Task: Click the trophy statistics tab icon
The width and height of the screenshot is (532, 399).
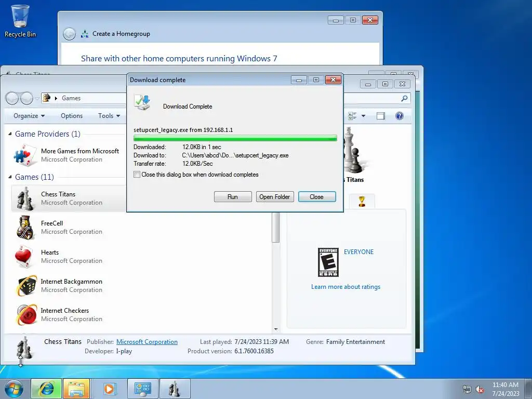Action: tap(362, 201)
